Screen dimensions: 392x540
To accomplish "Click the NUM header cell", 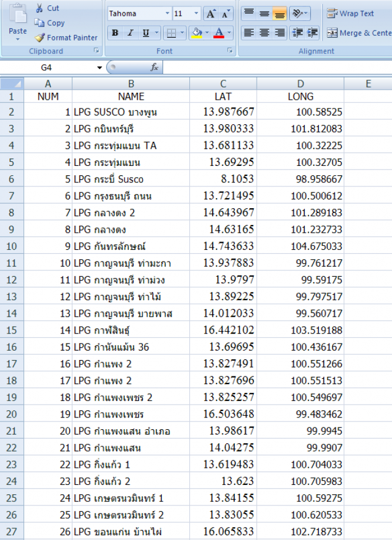I will point(48,96).
